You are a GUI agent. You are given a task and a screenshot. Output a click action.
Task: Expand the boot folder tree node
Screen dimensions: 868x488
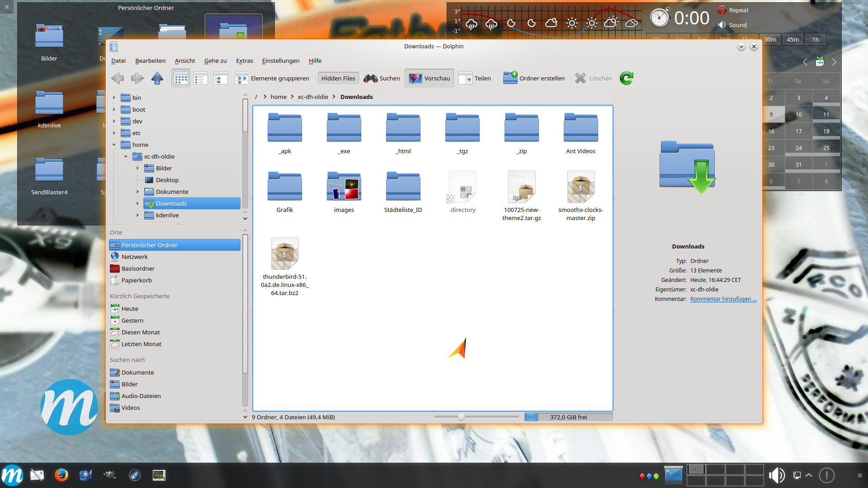point(114,109)
